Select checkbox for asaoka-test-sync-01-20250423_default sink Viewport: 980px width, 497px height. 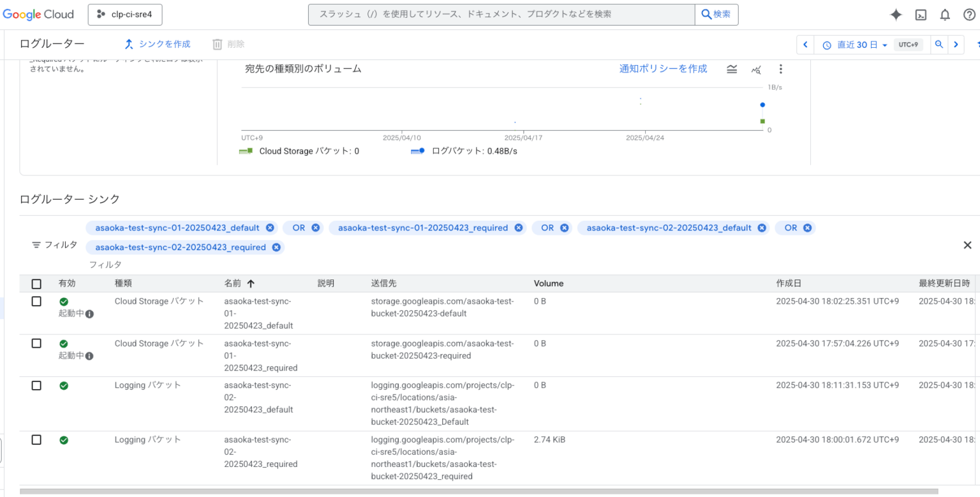(x=36, y=301)
